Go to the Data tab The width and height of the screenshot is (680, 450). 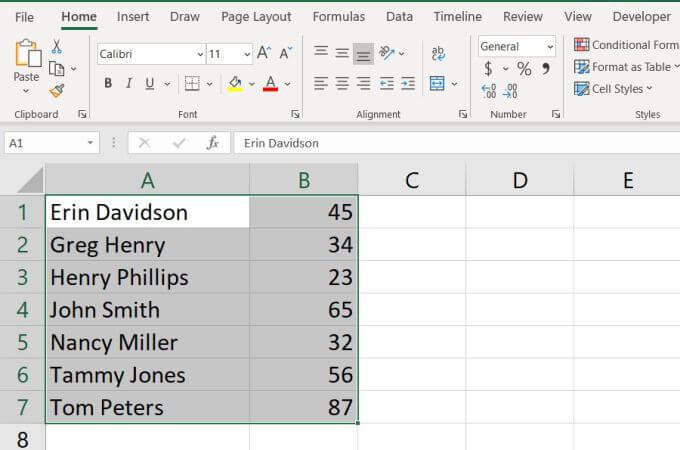(x=399, y=17)
